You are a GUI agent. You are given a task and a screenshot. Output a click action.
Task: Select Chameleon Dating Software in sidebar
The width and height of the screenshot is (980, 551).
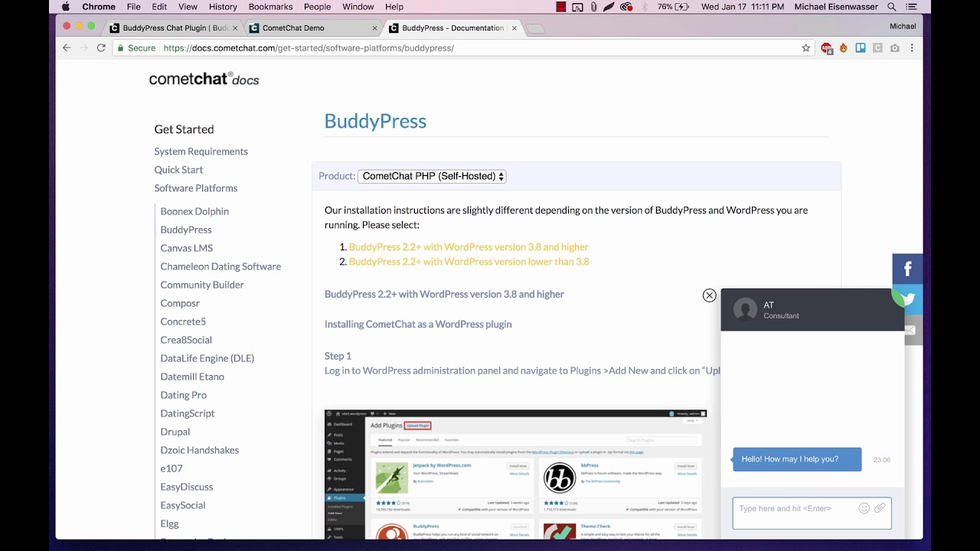[220, 266]
